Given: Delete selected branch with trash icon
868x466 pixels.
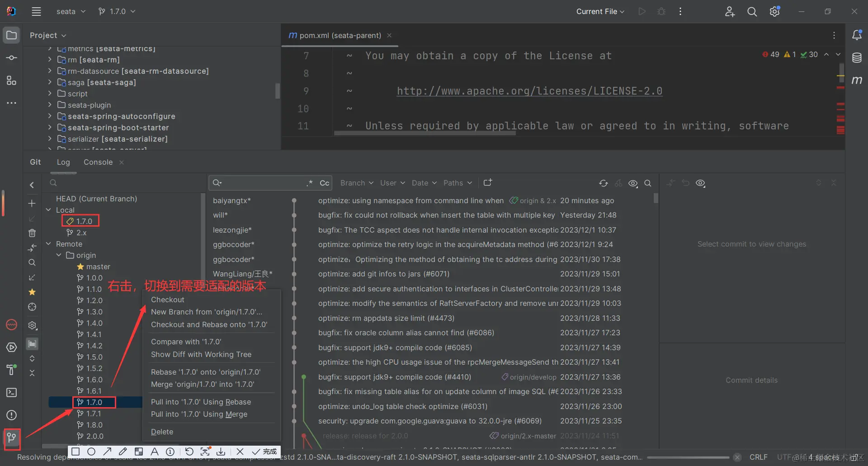Looking at the screenshot, I should (32, 233).
